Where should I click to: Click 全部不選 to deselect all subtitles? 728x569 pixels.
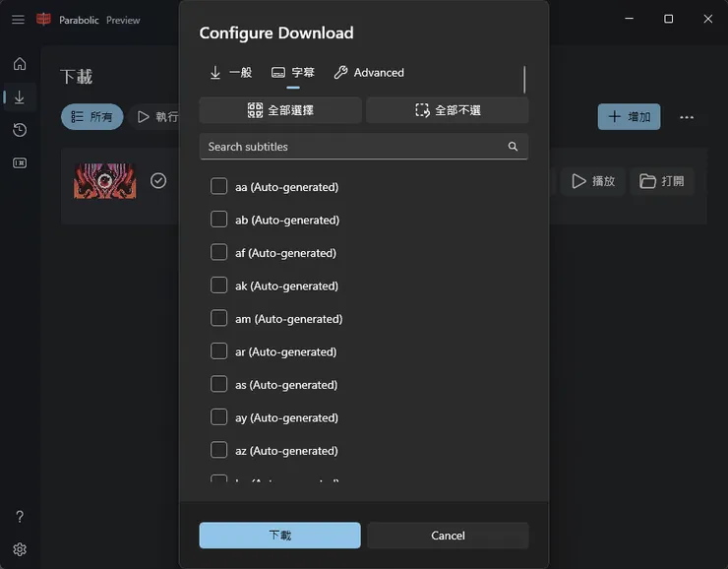tap(448, 110)
